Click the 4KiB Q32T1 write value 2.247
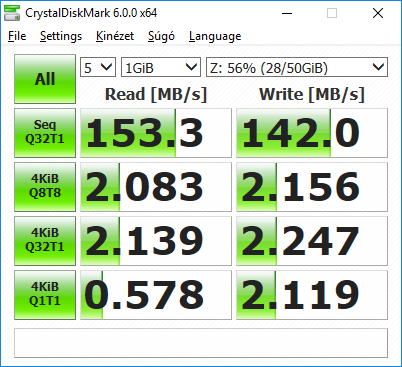The width and height of the screenshot is (402, 367). (x=312, y=241)
